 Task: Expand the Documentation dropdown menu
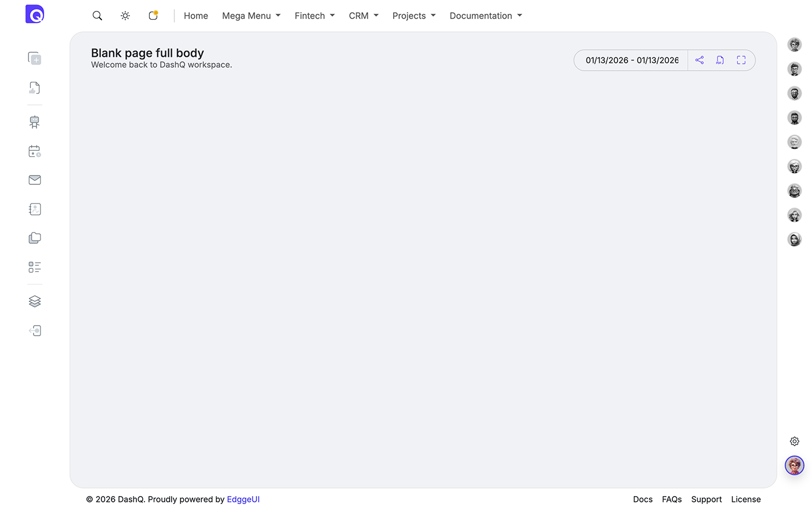486,16
